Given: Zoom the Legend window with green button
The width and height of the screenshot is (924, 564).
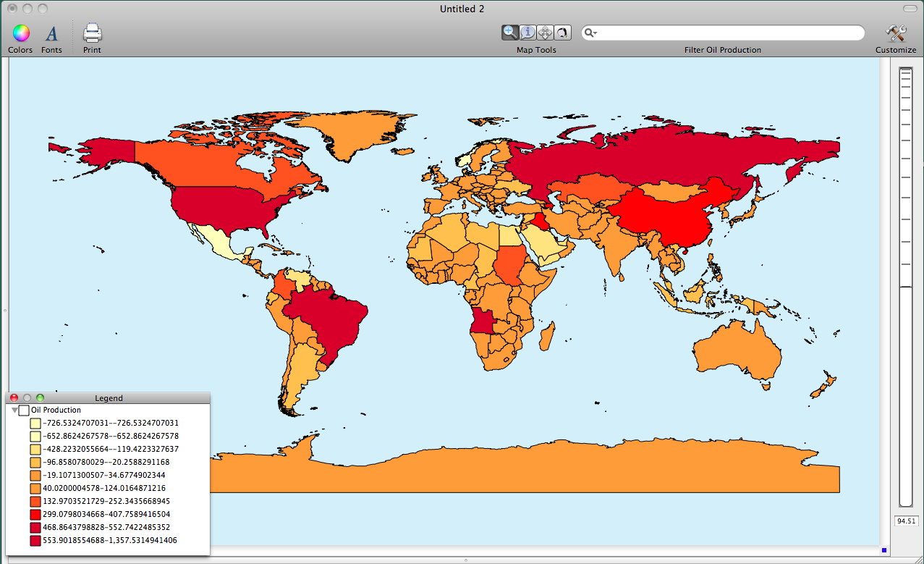Looking at the screenshot, I should click(x=40, y=398).
